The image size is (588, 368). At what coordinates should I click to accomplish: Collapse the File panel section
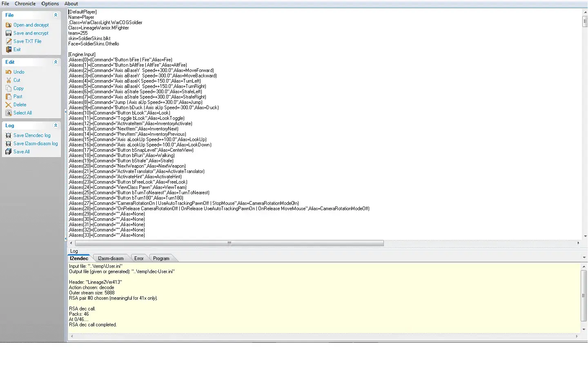56,15
